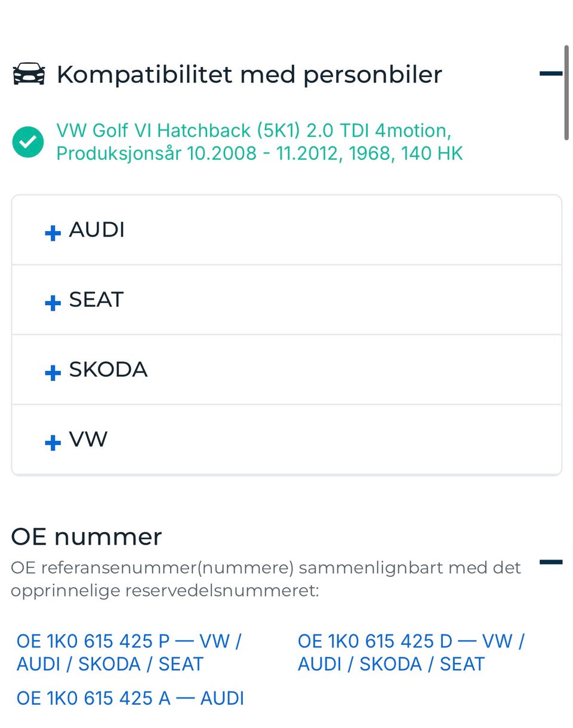Click the OE referansenummer description text
This screenshot has width=573, height=728.
coord(266,579)
